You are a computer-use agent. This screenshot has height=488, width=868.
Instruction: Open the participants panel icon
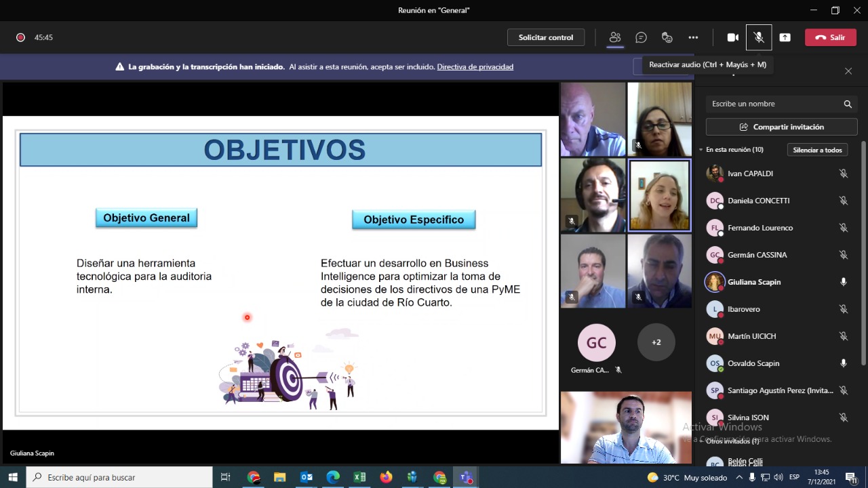tap(615, 37)
